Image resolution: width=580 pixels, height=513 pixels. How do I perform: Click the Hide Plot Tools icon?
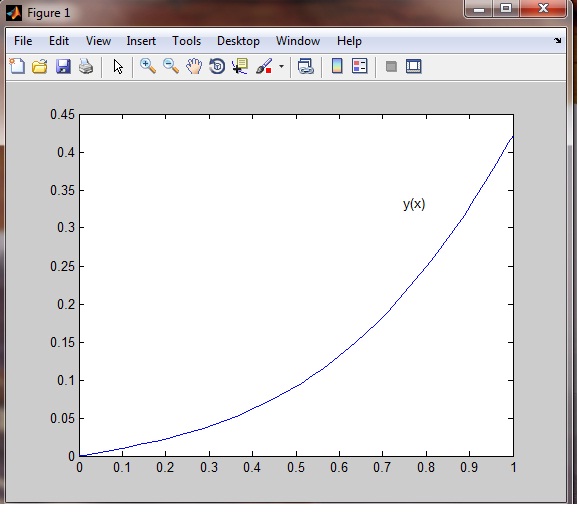coord(391,67)
